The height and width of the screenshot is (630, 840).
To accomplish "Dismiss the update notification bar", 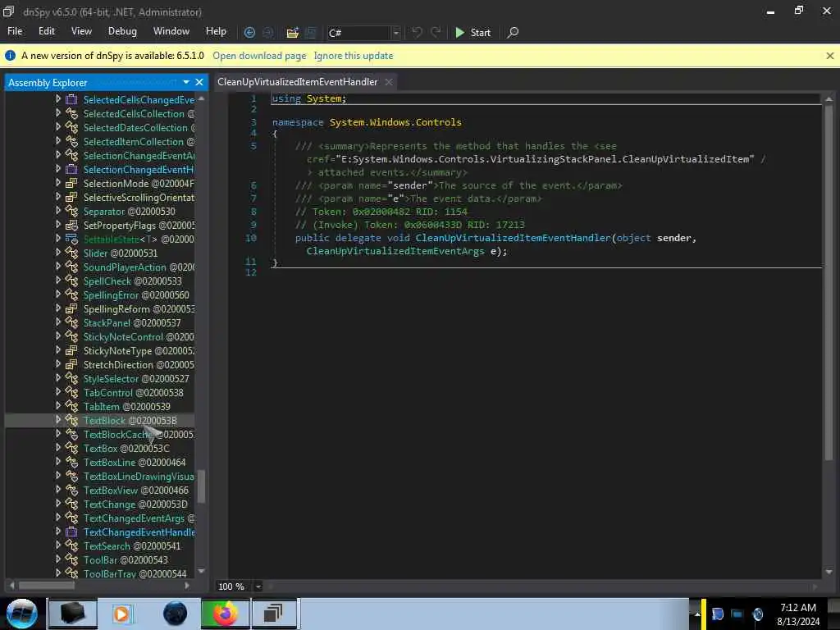I will [x=830, y=56].
